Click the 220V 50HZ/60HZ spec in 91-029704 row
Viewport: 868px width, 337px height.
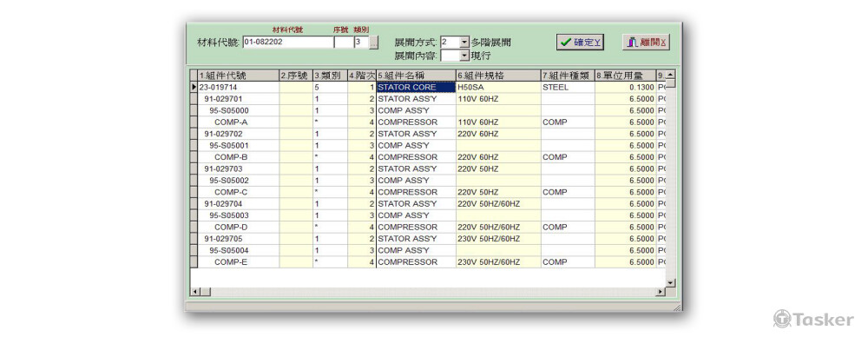click(x=499, y=203)
